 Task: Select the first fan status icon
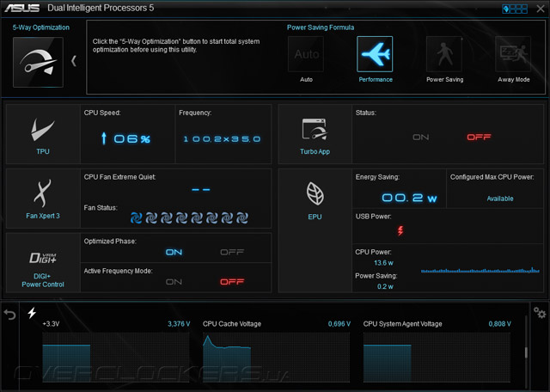(x=136, y=218)
